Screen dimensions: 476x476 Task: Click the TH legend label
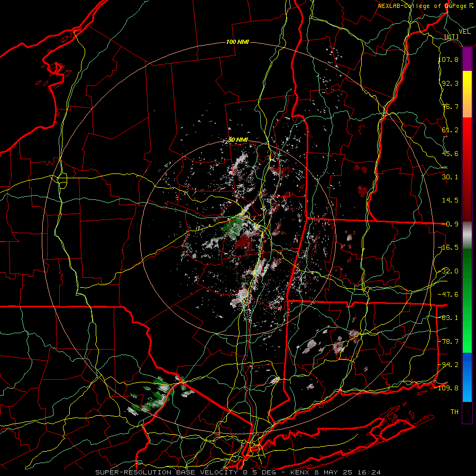(x=454, y=412)
